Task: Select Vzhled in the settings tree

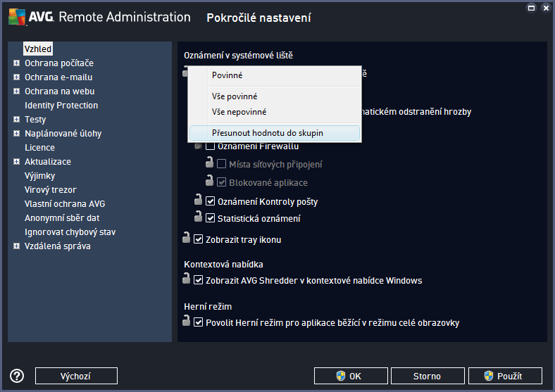Action: [x=38, y=49]
